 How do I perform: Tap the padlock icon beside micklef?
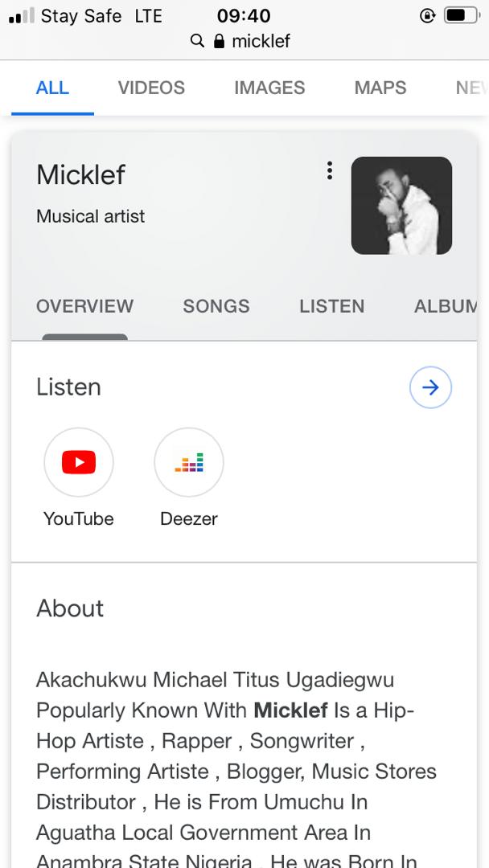pyautogui.click(x=219, y=41)
